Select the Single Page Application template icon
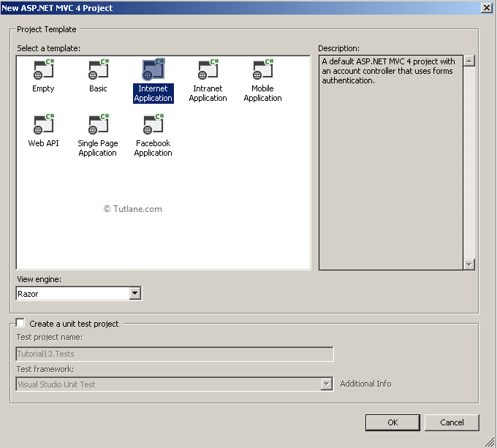 [x=98, y=125]
